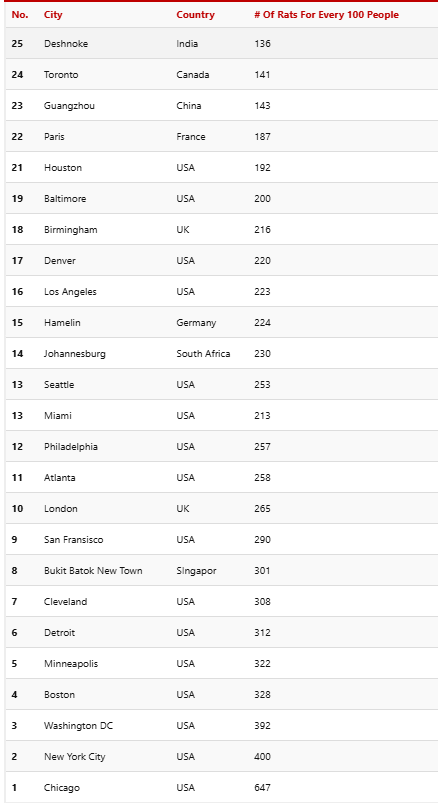Click the Hamelin city cell

(62, 323)
